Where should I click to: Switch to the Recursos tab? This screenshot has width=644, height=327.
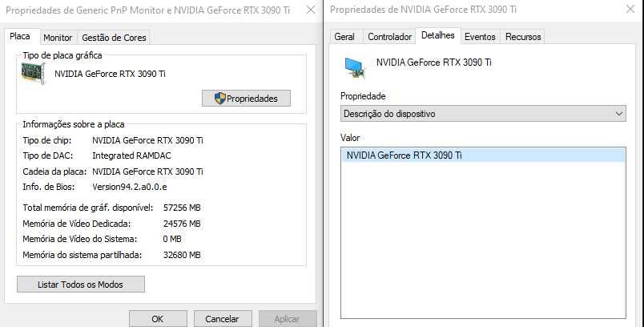[x=523, y=37]
